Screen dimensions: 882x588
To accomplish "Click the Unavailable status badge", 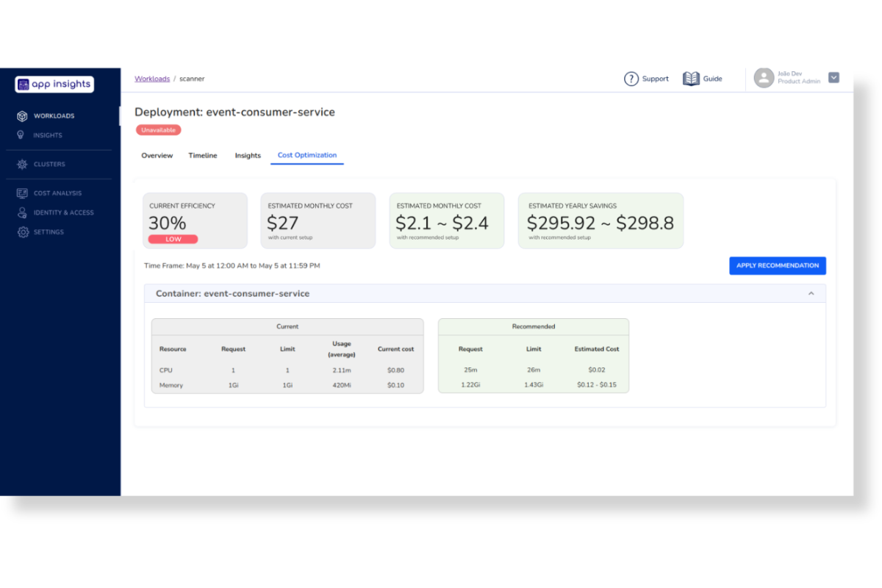I will tap(158, 130).
